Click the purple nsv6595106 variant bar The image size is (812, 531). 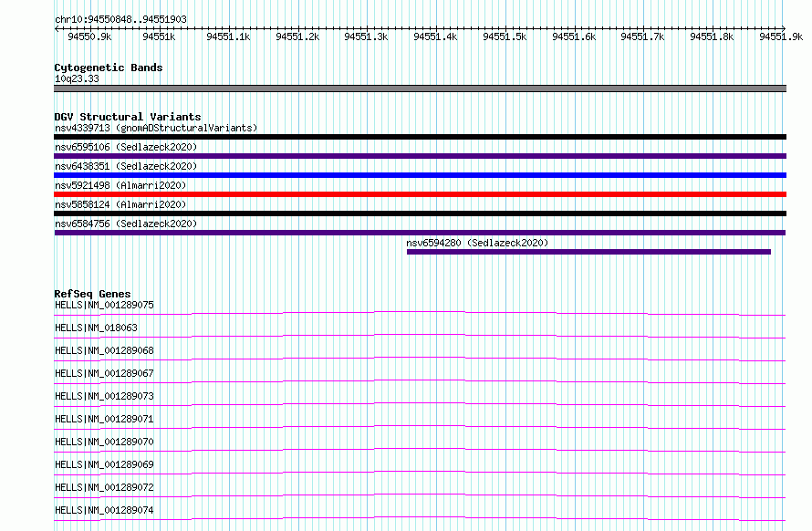coord(420,156)
